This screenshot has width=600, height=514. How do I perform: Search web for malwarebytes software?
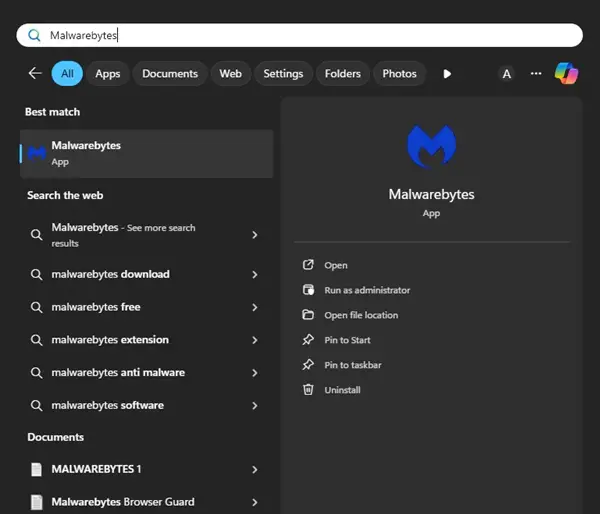[147, 405]
